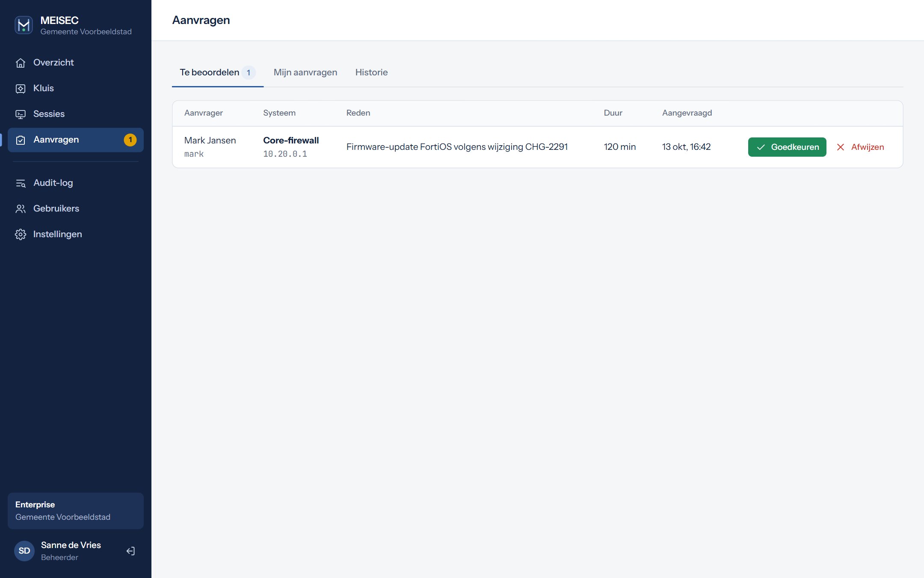The image size is (924, 578).
Task: Click the Aanvragen page title
Action: [201, 20]
